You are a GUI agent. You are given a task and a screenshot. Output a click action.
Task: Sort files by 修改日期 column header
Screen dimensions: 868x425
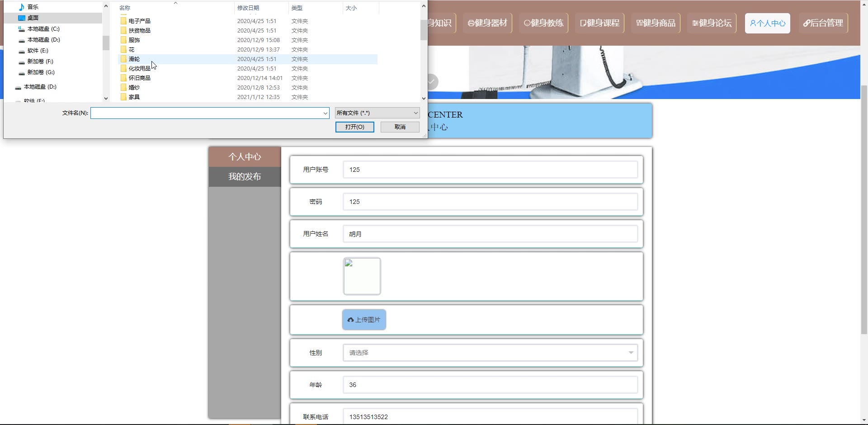coord(248,8)
